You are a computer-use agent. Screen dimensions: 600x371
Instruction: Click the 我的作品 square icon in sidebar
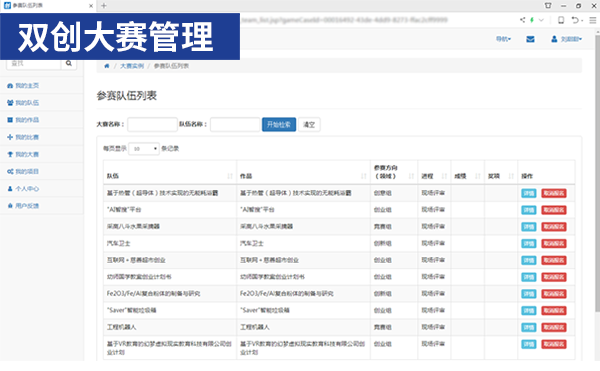[10, 120]
